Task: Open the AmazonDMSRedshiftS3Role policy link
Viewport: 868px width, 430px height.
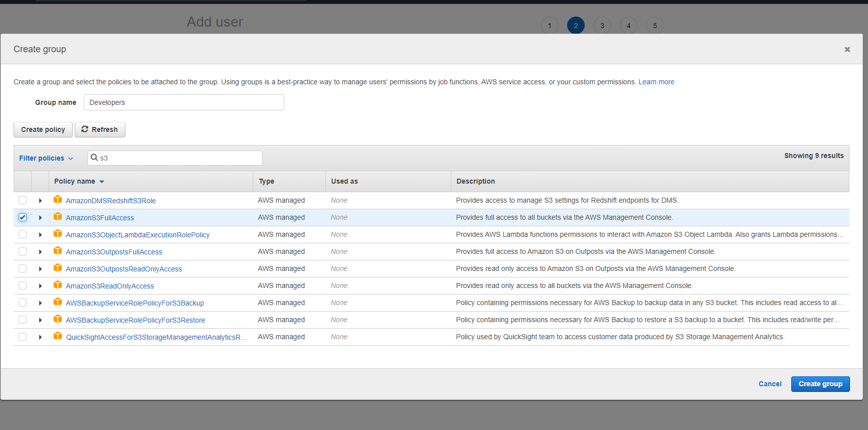Action: (111, 201)
